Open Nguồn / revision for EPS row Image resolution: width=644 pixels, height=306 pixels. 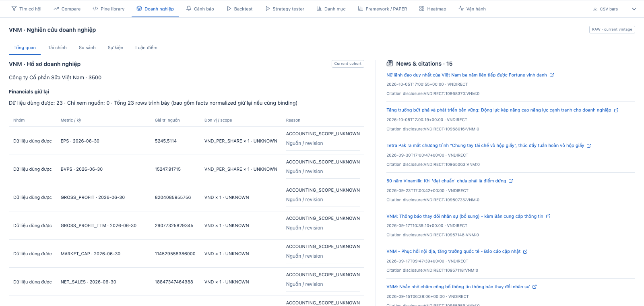pos(304,143)
